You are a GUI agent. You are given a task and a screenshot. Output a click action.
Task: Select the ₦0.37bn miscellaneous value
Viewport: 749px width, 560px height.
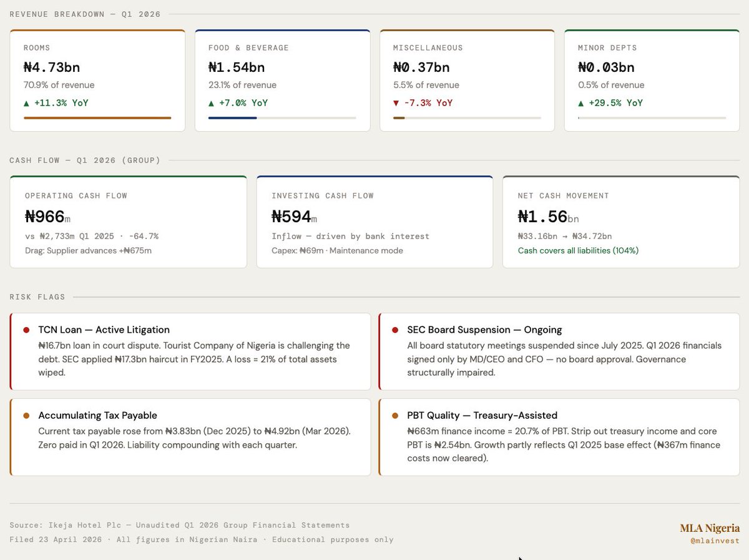[x=421, y=67]
